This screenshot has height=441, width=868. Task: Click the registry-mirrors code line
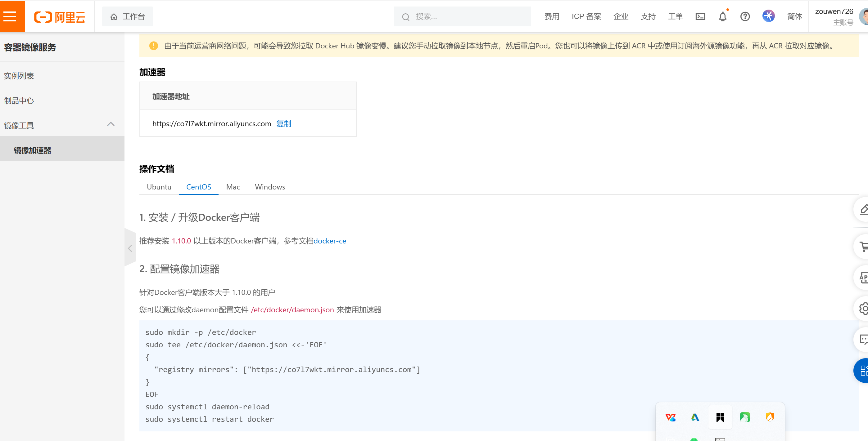click(287, 370)
